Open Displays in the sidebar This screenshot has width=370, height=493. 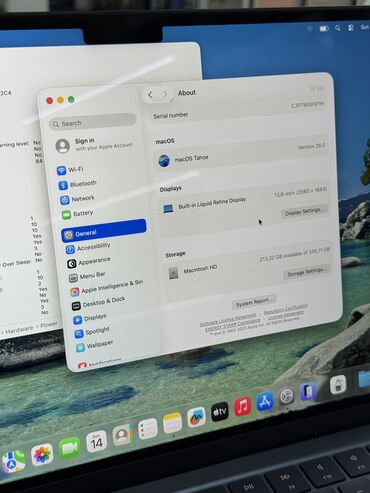pos(90,318)
